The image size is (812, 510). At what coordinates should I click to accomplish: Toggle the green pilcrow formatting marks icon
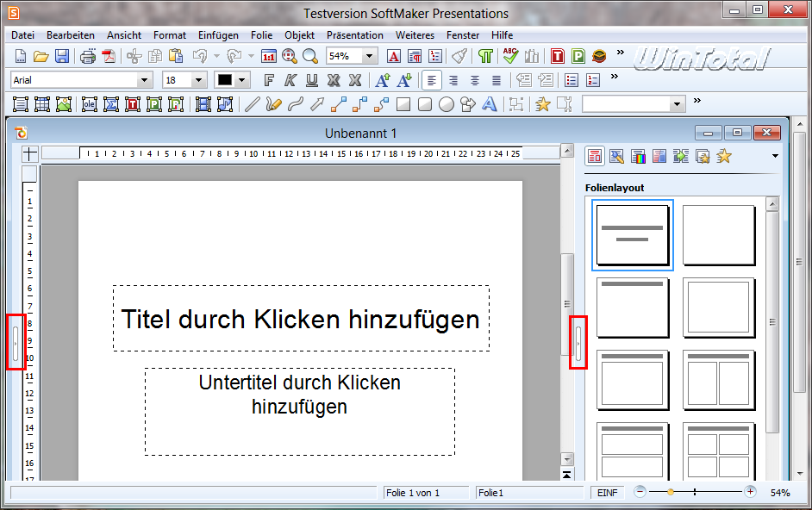(485, 56)
